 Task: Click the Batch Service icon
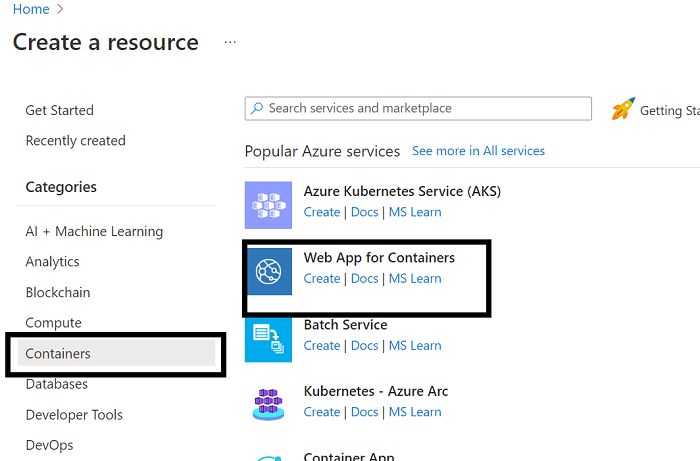(x=268, y=339)
